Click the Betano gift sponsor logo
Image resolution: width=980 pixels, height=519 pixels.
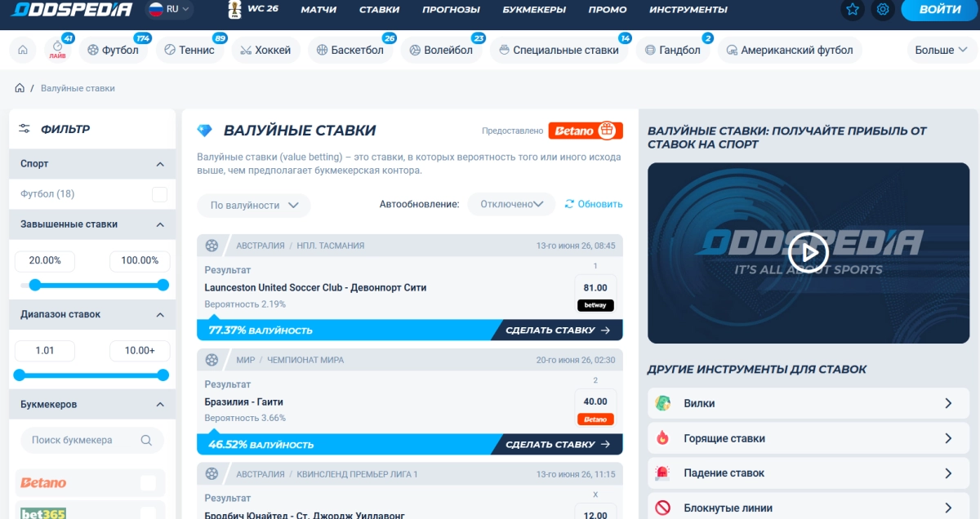click(586, 131)
